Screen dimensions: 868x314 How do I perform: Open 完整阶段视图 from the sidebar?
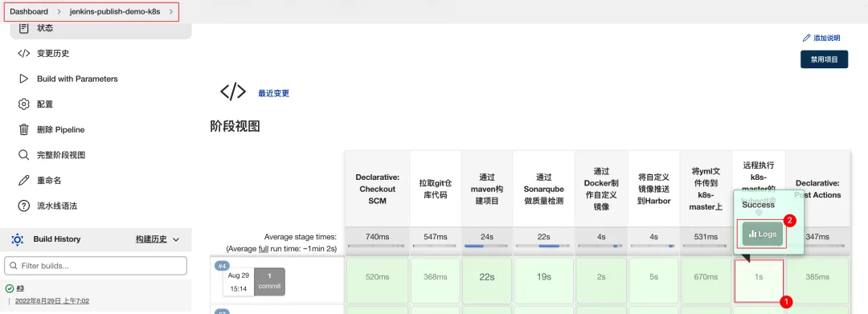click(x=61, y=155)
